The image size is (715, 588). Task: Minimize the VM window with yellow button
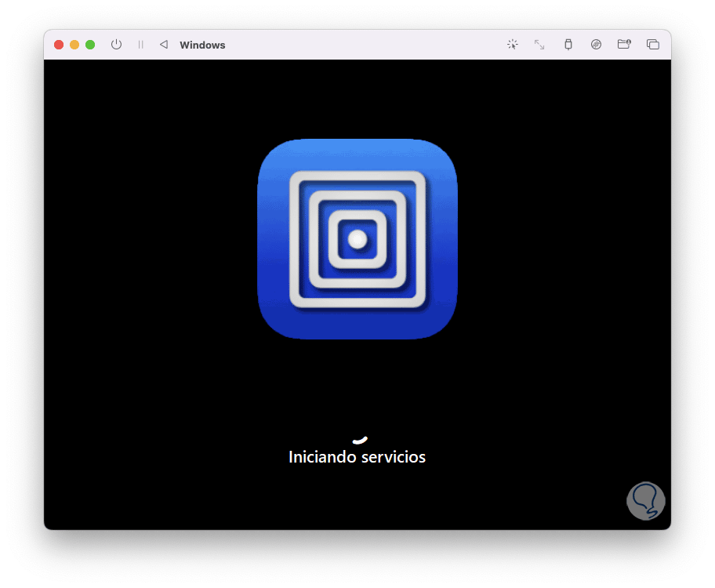tap(74, 45)
